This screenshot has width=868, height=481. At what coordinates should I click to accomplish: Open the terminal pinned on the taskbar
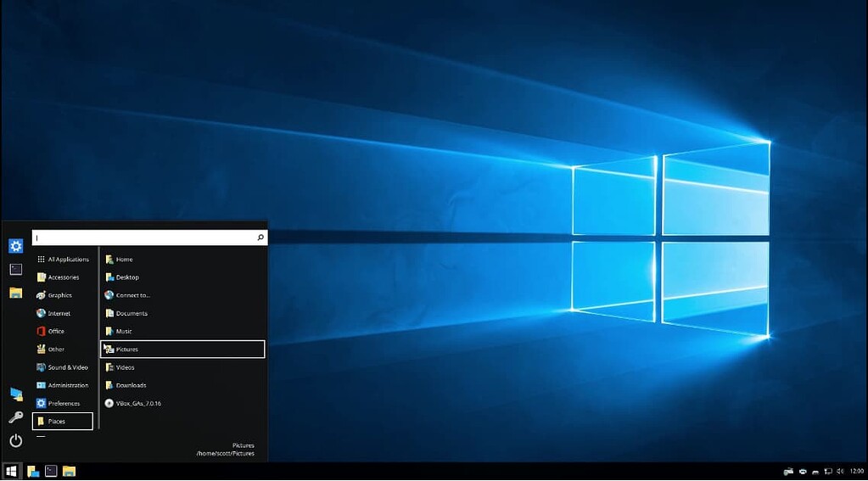(51, 471)
